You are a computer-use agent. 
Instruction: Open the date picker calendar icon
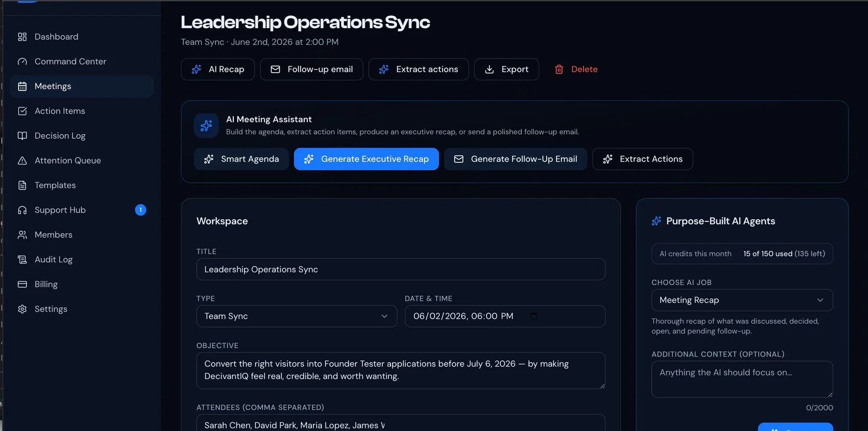(533, 316)
